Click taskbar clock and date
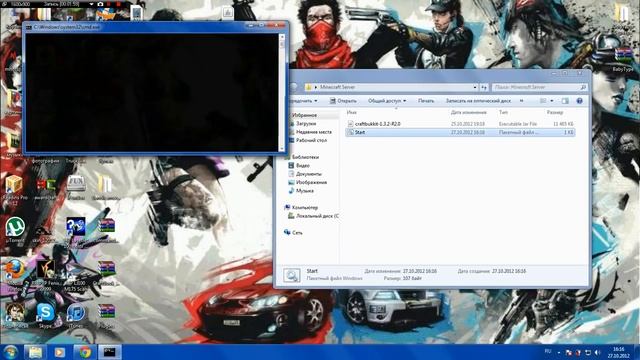The image size is (640, 360). (x=618, y=352)
